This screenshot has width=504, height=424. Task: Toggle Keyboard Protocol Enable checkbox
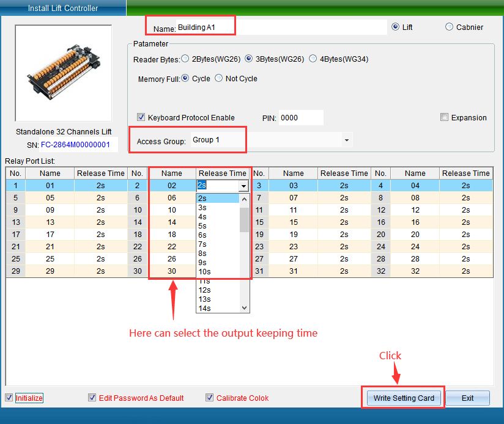(141, 117)
